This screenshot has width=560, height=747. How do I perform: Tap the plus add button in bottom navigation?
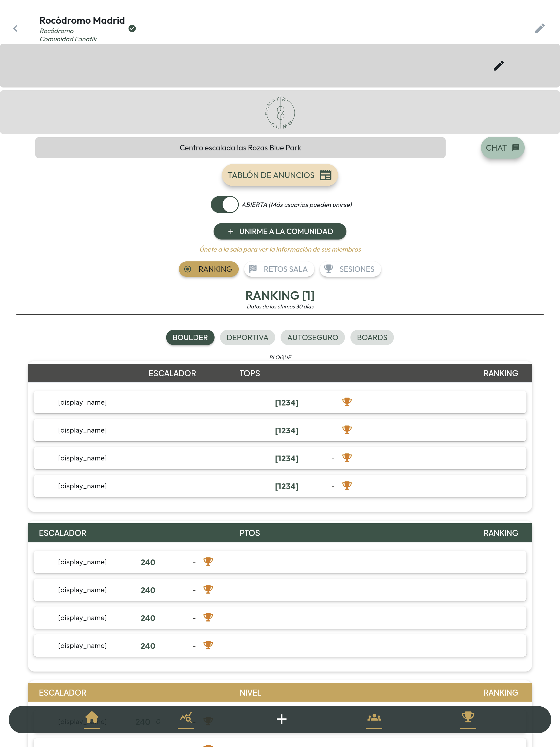pos(281,719)
